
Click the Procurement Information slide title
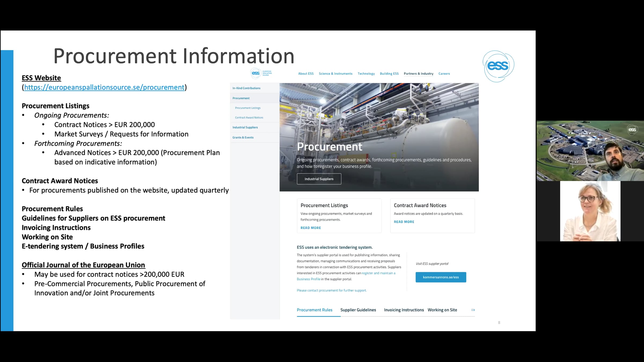click(174, 56)
